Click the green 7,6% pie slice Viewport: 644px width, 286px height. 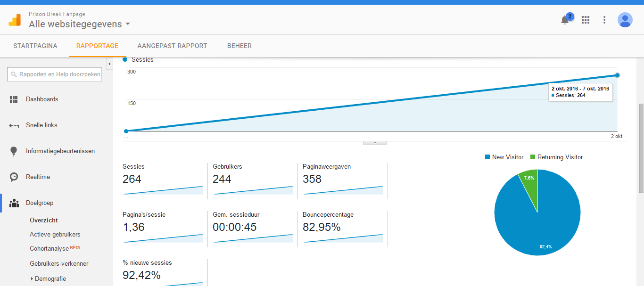530,186
